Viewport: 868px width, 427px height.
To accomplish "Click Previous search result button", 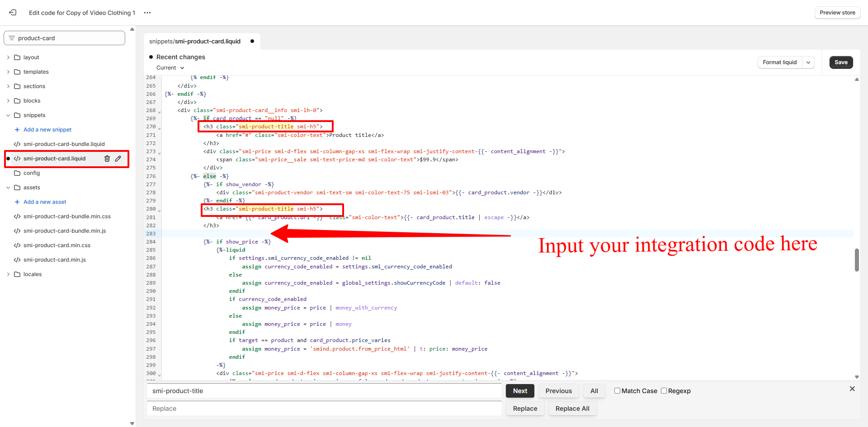I will [x=558, y=391].
